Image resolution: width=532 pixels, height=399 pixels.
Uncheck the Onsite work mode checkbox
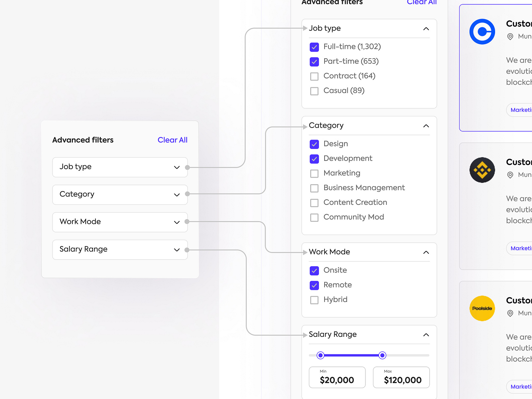[314, 270]
